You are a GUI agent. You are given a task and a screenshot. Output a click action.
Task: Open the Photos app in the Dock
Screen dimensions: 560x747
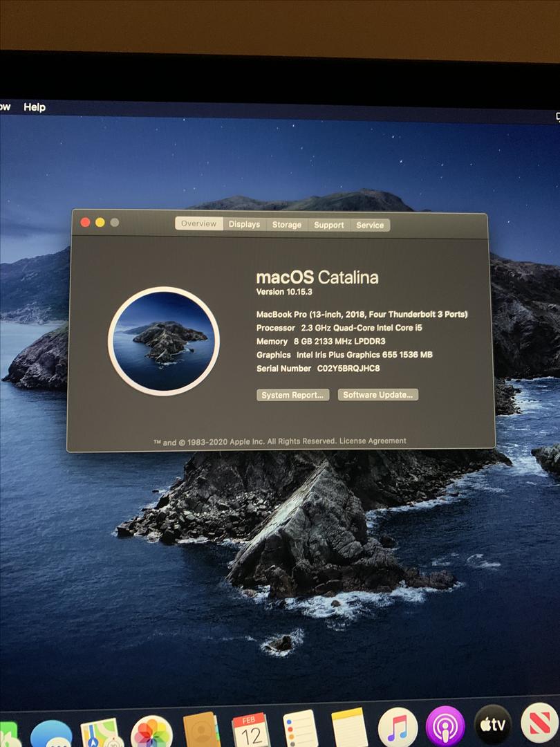(151, 732)
